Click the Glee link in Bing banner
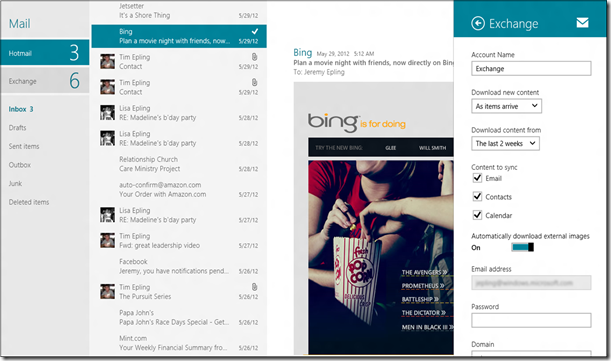 (x=390, y=148)
